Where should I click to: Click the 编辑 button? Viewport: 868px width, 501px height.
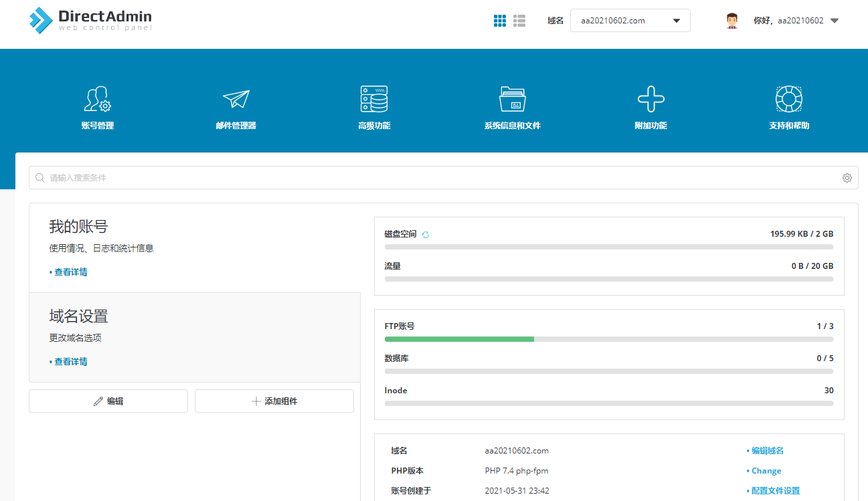pyautogui.click(x=108, y=401)
